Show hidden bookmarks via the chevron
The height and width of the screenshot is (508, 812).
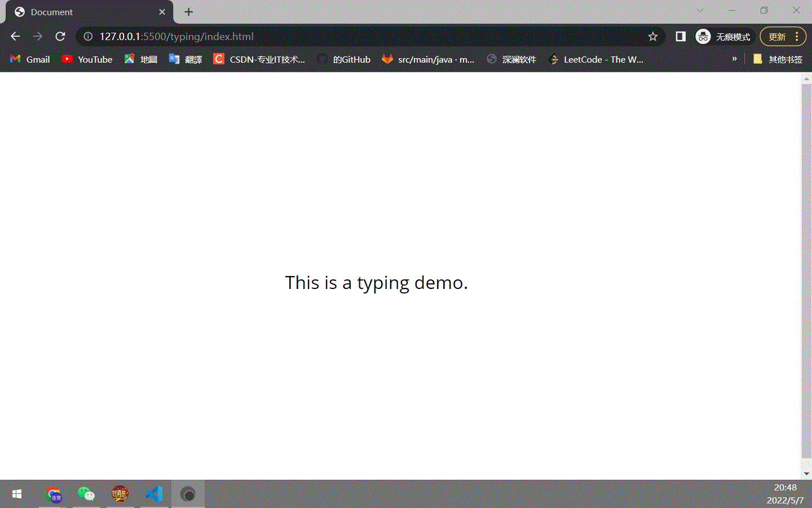tap(735, 59)
